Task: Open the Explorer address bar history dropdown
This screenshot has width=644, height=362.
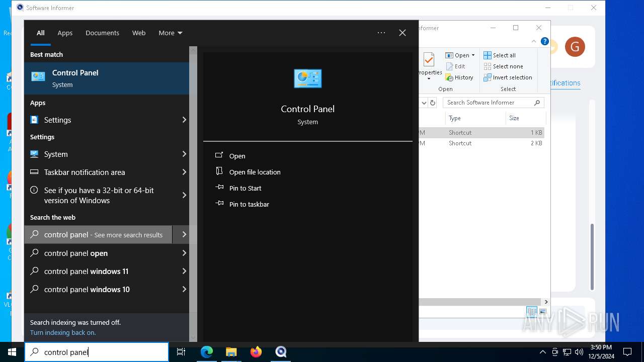Action: [x=424, y=103]
